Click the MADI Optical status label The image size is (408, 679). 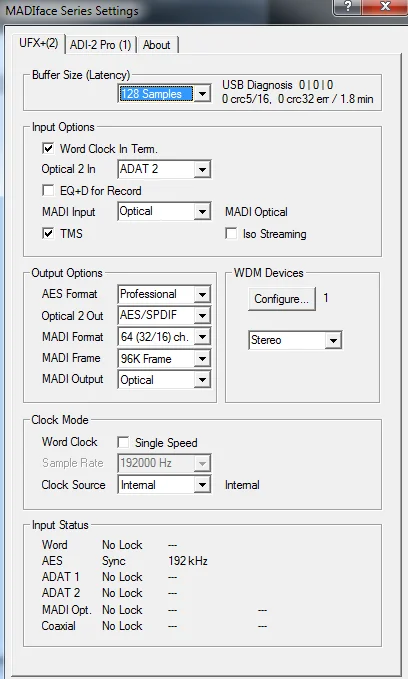[x=256, y=212]
